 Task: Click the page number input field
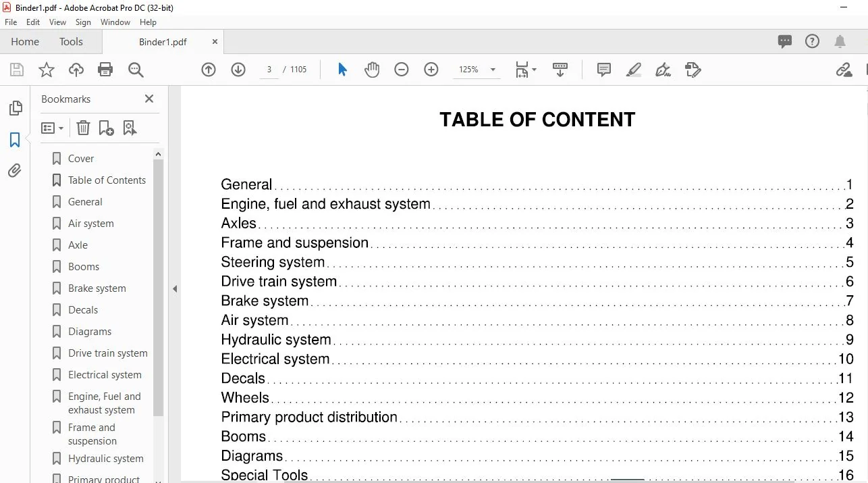click(x=269, y=70)
